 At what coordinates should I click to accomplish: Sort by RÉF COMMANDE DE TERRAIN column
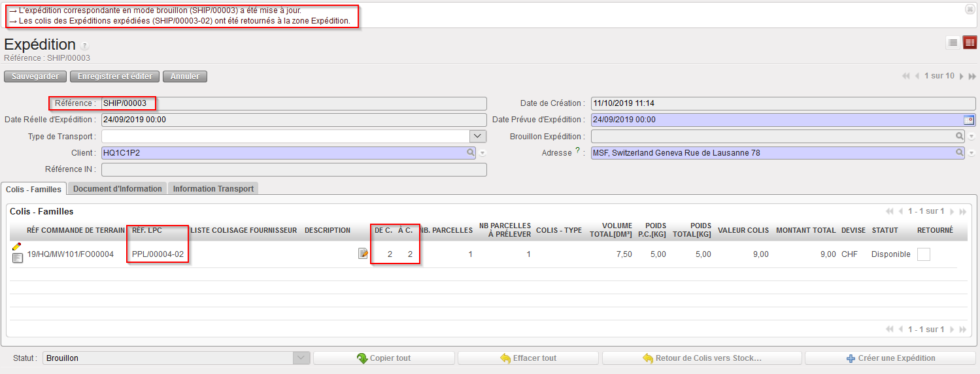pyautogui.click(x=76, y=230)
